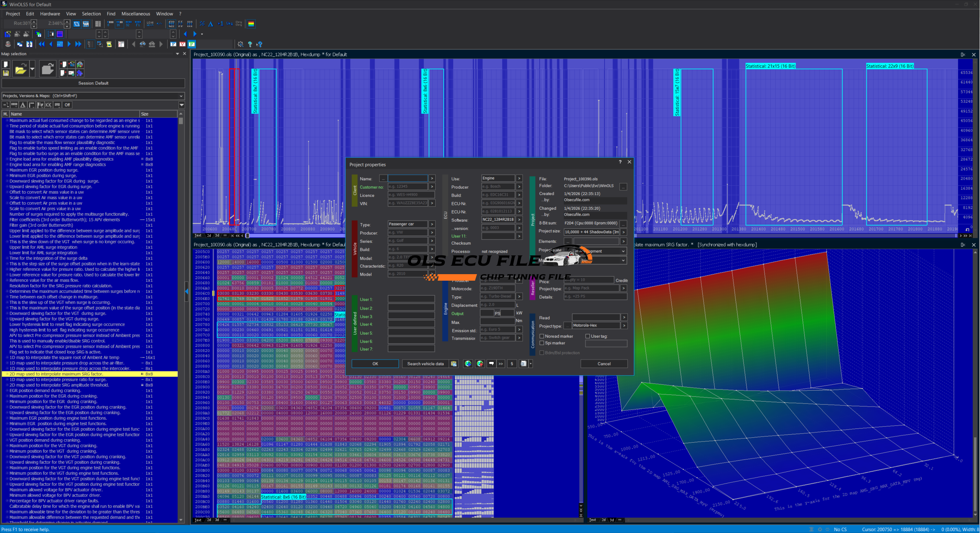Enable the Noread marker checkbox
Image resolution: width=980 pixels, height=533 pixels.
click(x=542, y=336)
